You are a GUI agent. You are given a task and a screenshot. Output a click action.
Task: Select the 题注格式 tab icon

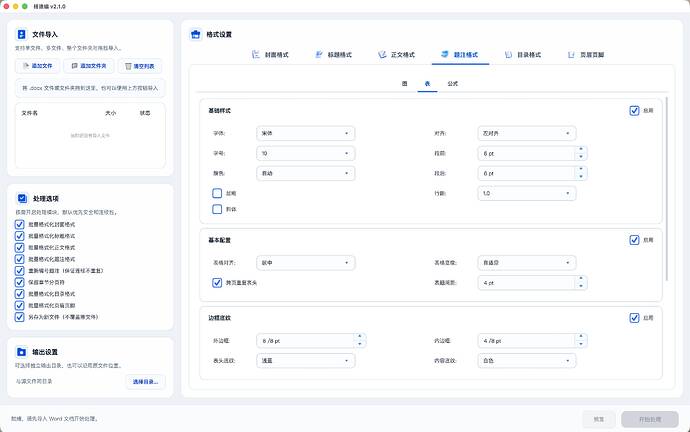445,54
